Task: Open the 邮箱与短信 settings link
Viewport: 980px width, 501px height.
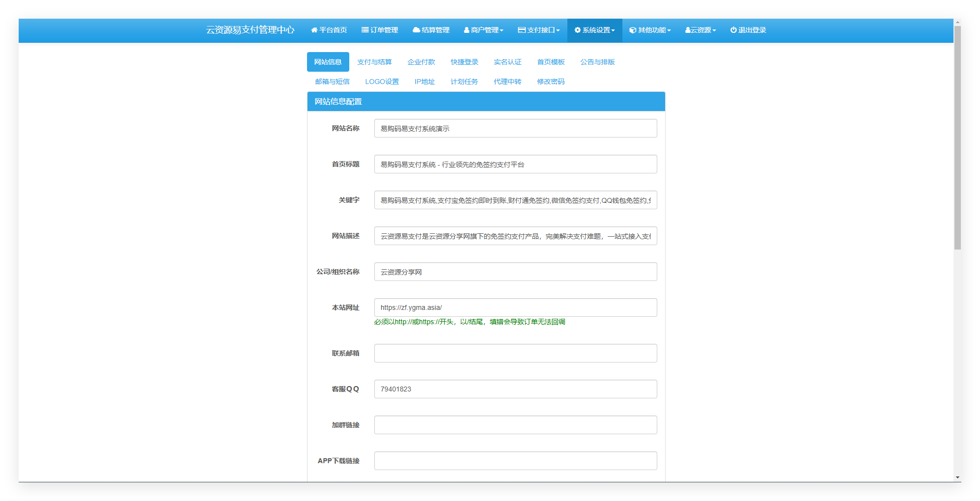Action: click(x=332, y=82)
